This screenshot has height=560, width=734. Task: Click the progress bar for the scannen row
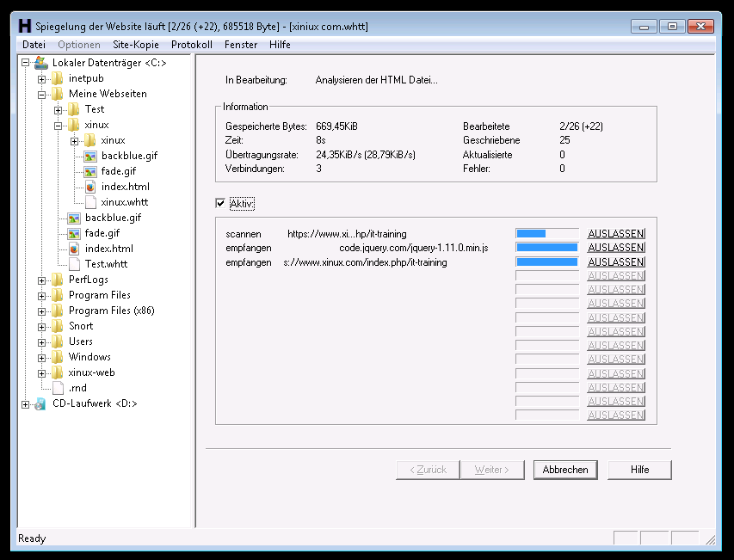pos(546,234)
